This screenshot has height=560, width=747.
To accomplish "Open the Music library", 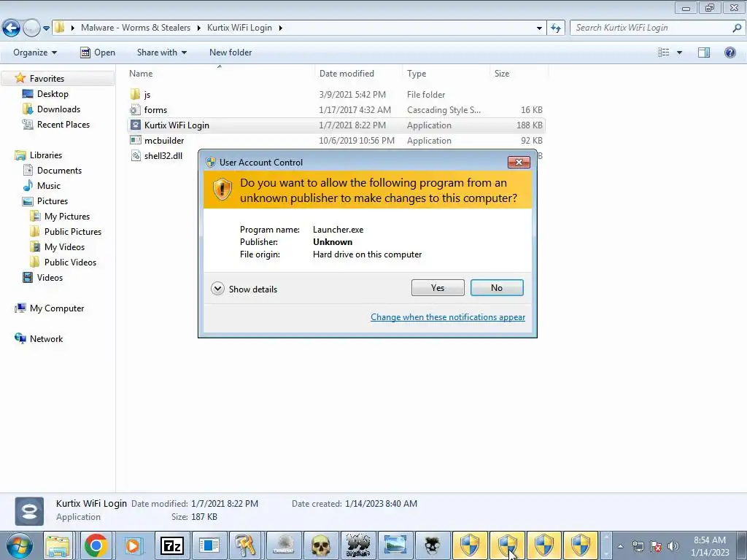I will 49,186.
